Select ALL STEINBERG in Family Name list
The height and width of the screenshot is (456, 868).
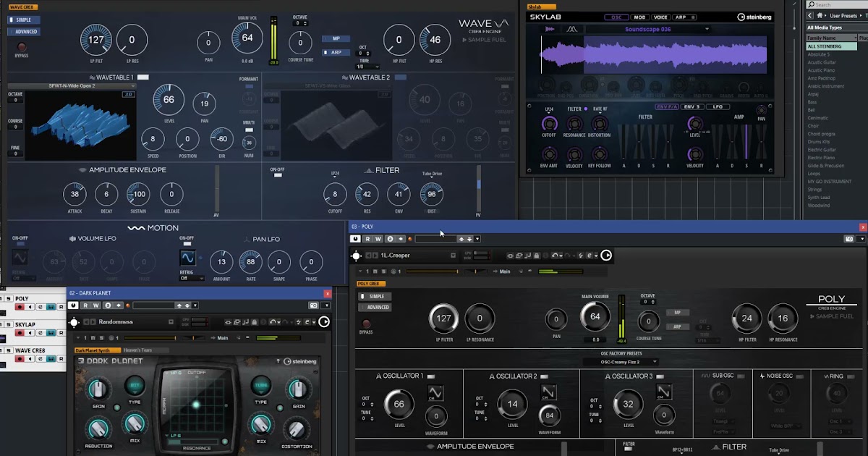pyautogui.click(x=832, y=46)
